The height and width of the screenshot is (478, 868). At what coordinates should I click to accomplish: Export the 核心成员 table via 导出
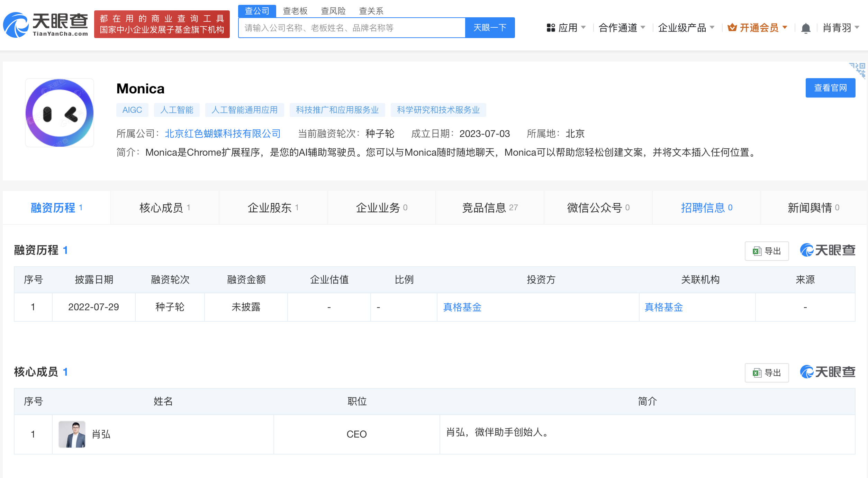pos(767,373)
